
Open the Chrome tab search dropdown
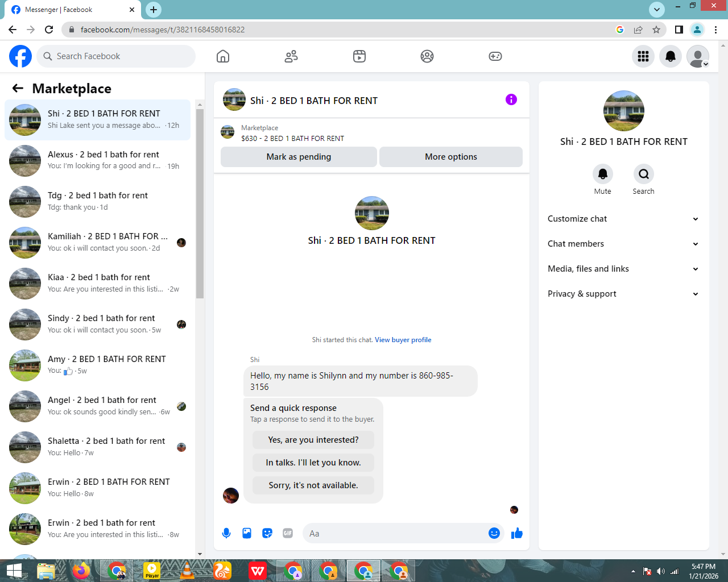pyautogui.click(x=657, y=10)
